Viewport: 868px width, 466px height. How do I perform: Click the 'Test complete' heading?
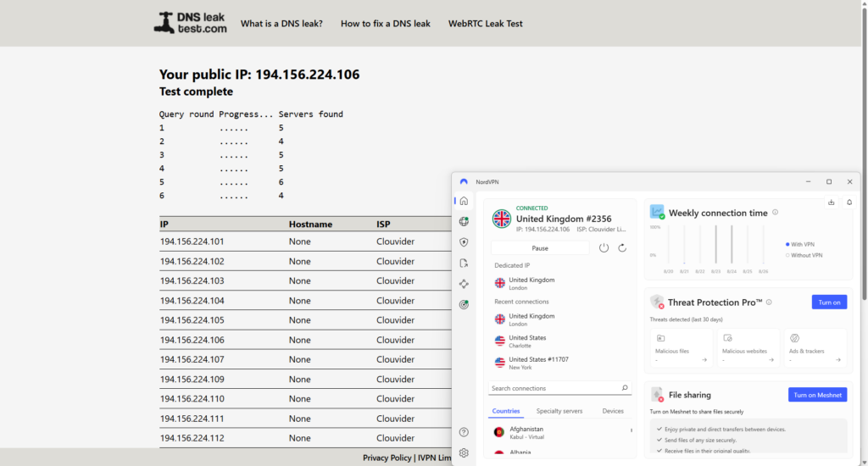[x=196, y=92]
